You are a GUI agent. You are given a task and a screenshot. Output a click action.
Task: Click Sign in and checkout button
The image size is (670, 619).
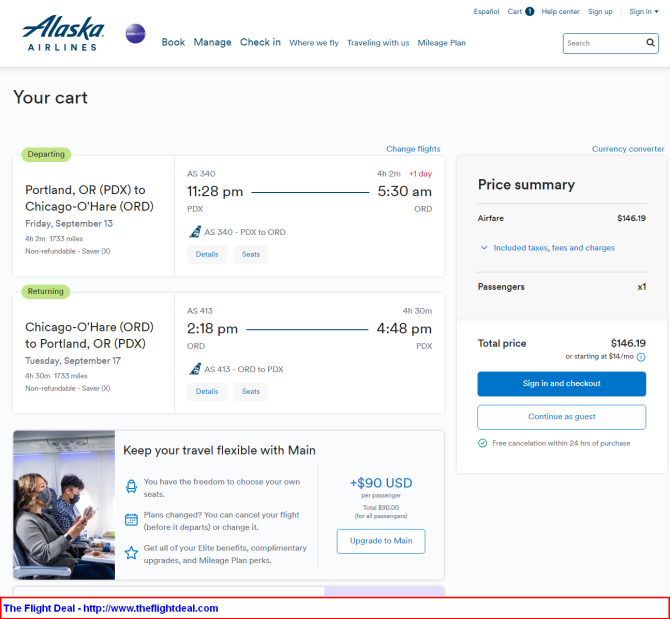pyautogui.click(x=561, y=384)
